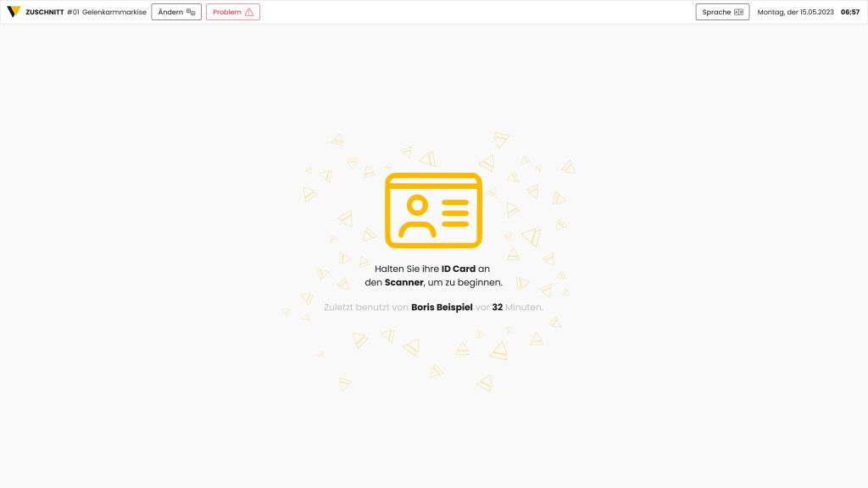The image size is (868, 488).
Task: Click the date 'Montag, der 15.05.2023'
Action: click(795, 12)
